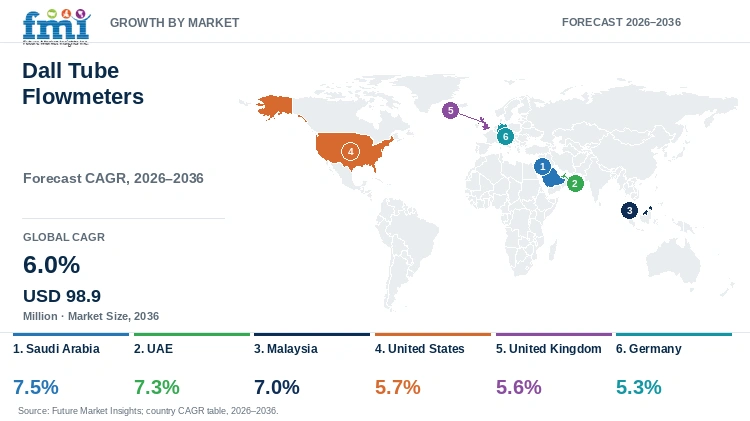Click the 7.0% CAGR value
Viewport: 750px width, 421px height.
click(x=277, y=387)
